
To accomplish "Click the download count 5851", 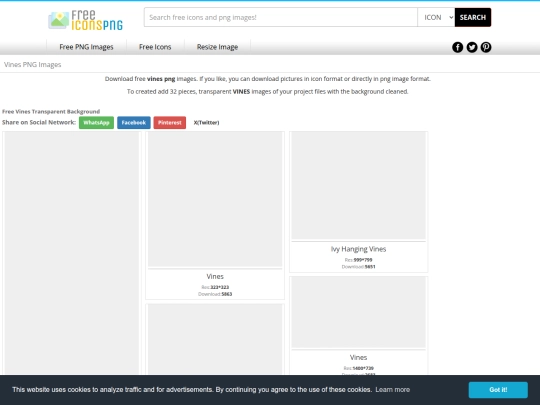I will coord(370,267).
